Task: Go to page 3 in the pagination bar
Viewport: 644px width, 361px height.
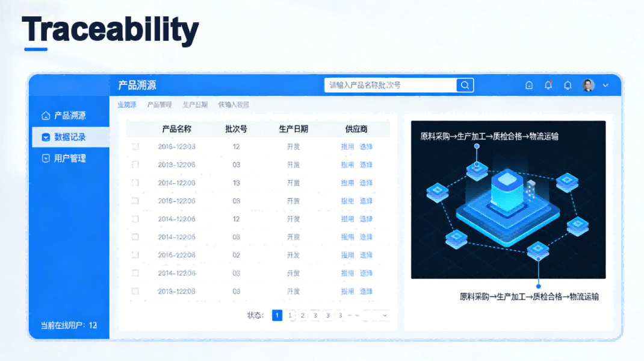Action: tap(315, 315)
